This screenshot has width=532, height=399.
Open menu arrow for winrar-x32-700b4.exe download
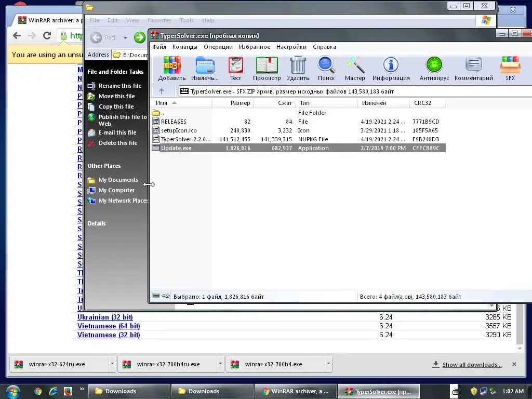[x=328, y=364]
